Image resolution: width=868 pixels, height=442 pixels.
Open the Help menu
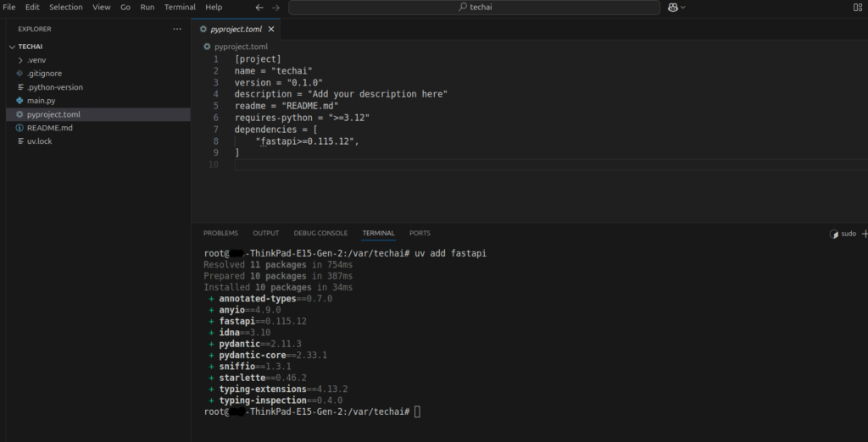[214, 7]
